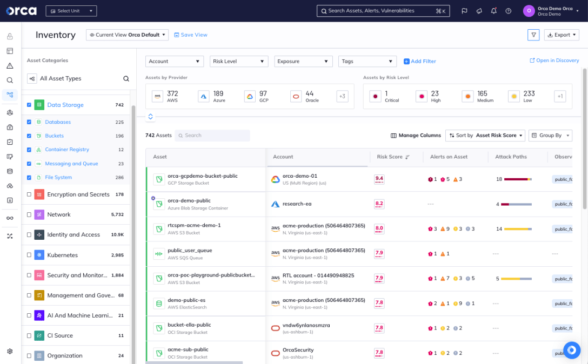Uncheck Container Registry checkbox
This screenshot has height=364, width=588.
(29, 150)
